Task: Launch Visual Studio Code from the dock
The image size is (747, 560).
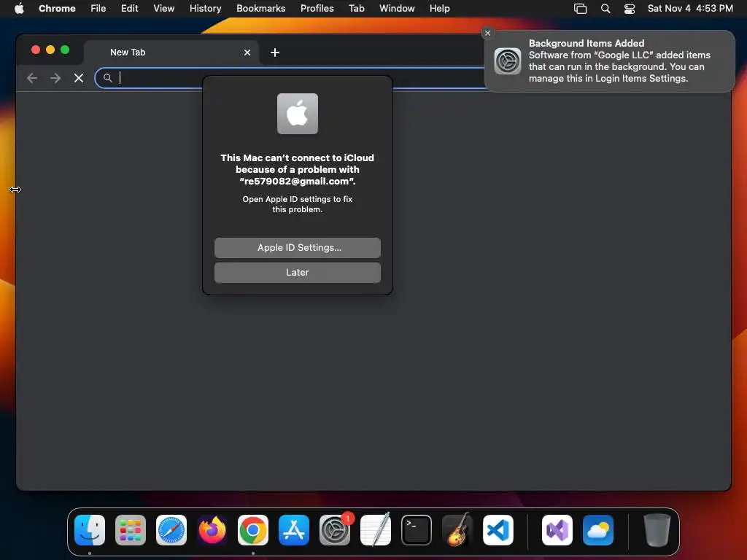Action: pyautogui.click(x=498, y=530)
